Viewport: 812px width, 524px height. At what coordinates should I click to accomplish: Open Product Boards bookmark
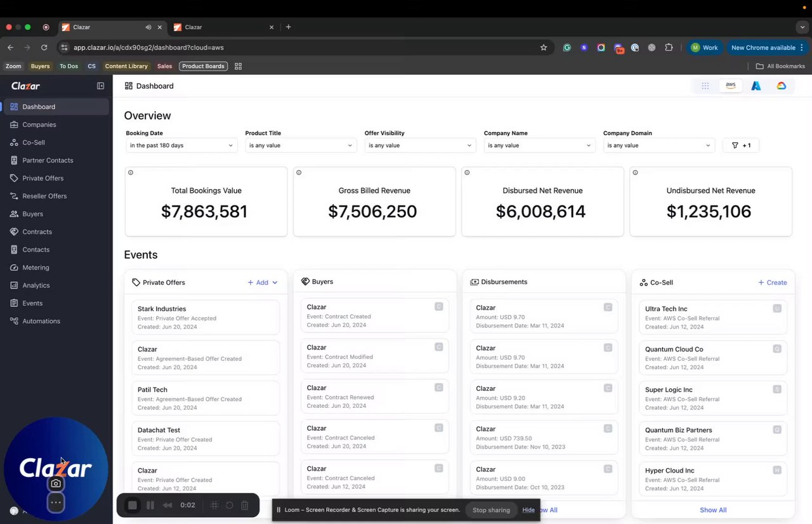[x=203, y=66]
